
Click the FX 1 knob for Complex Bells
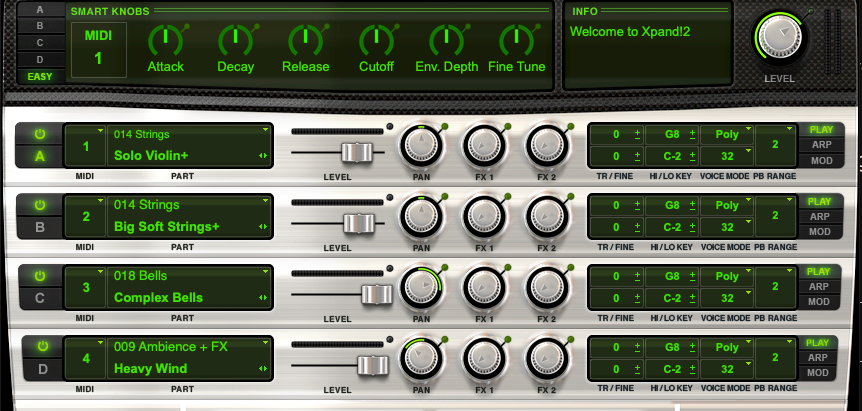tap(484, 286)
